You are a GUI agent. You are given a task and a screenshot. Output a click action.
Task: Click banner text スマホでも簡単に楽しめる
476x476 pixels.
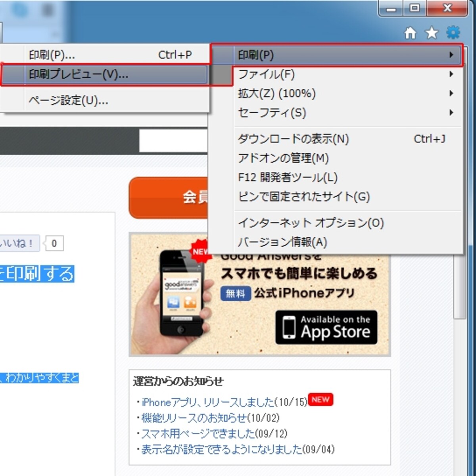[299, 274]
